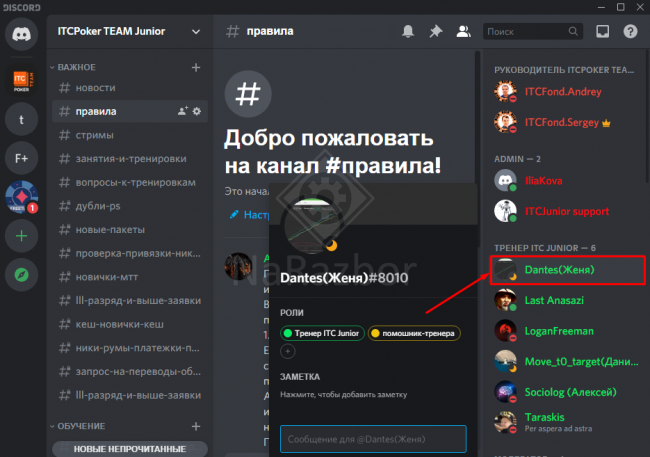This screenshot has height=457, width=650.
Task: Toggle the member list visibility icon
Action: 463,31
